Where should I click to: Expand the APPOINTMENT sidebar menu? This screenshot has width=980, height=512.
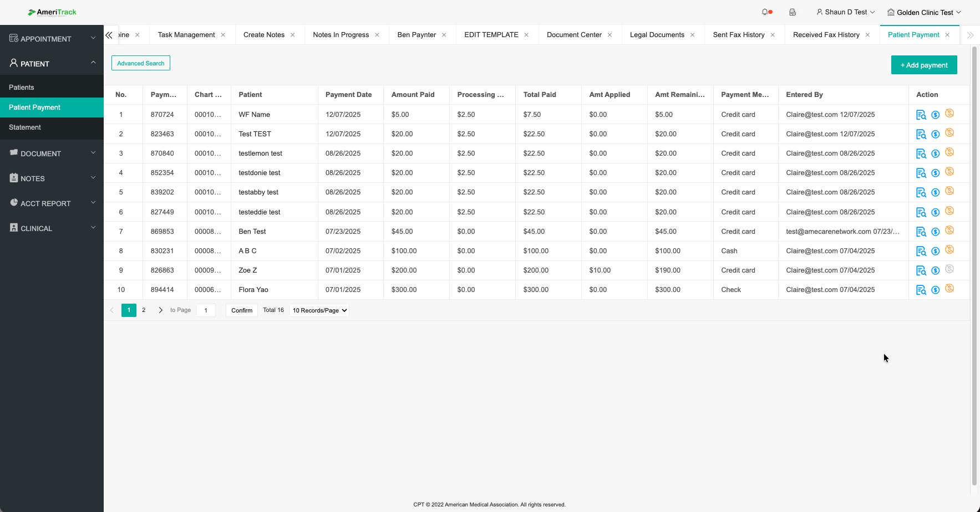[x=52, y=39]
